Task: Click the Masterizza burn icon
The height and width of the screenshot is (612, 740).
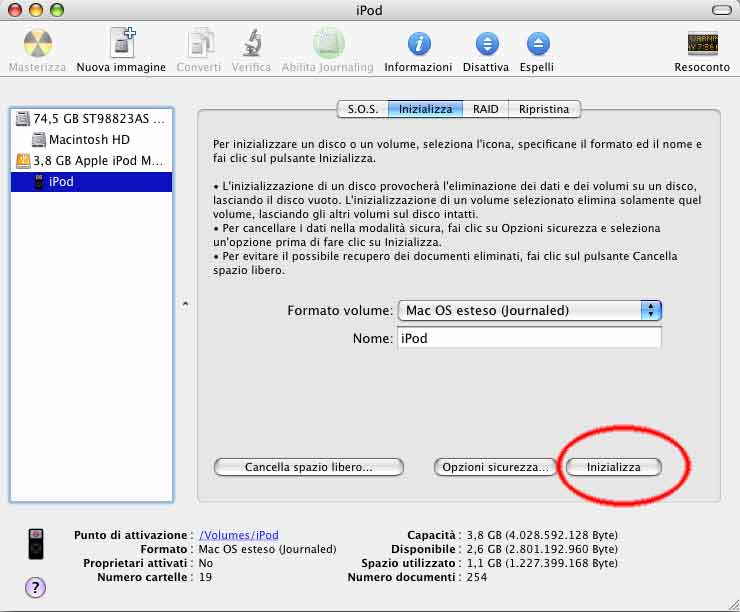Action: (x=38, y=44)
